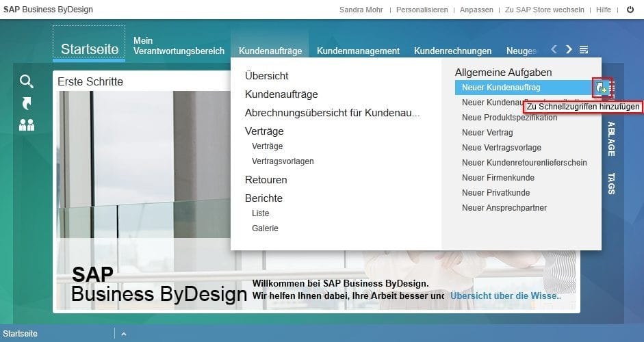This screenshot has width=644, height=342.
Task: Click the Willkommen bei SAP Business ByDesign text
Action: tap(341, 283)
